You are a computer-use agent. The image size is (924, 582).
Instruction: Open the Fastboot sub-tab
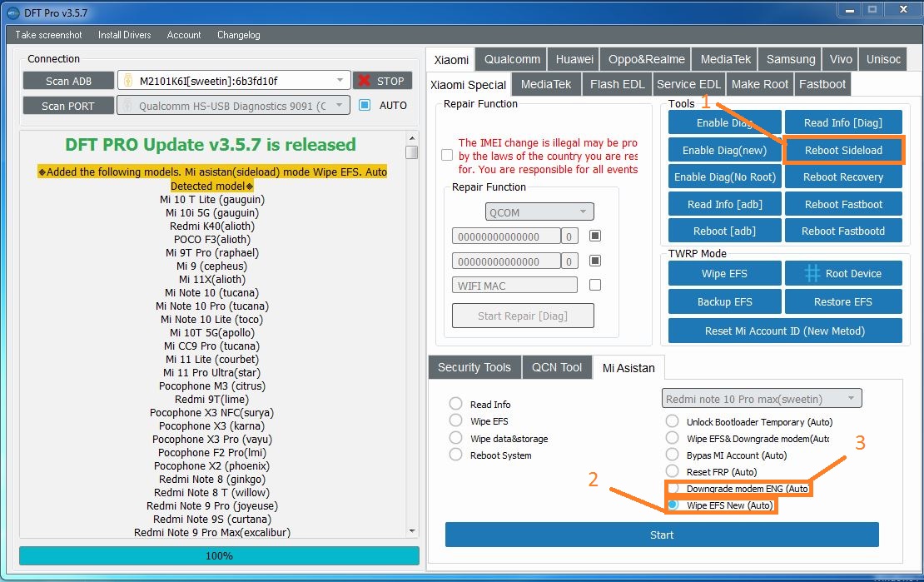(822, 84)
